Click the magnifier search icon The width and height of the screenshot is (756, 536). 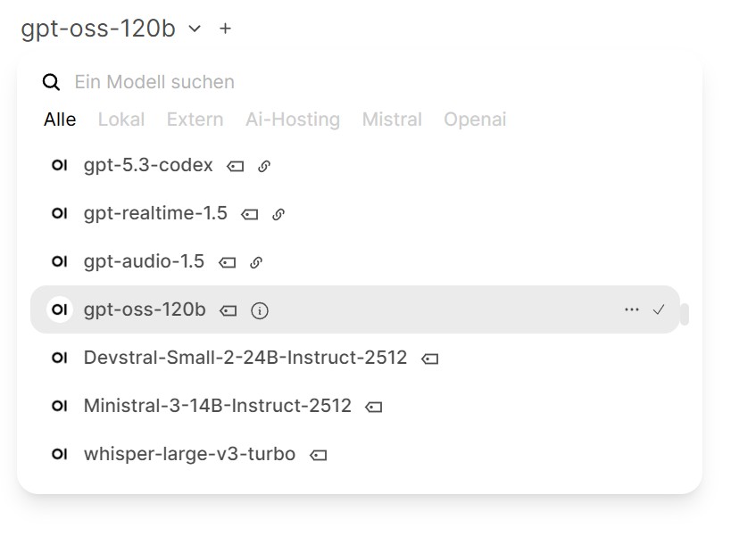(x=52, y=82)
